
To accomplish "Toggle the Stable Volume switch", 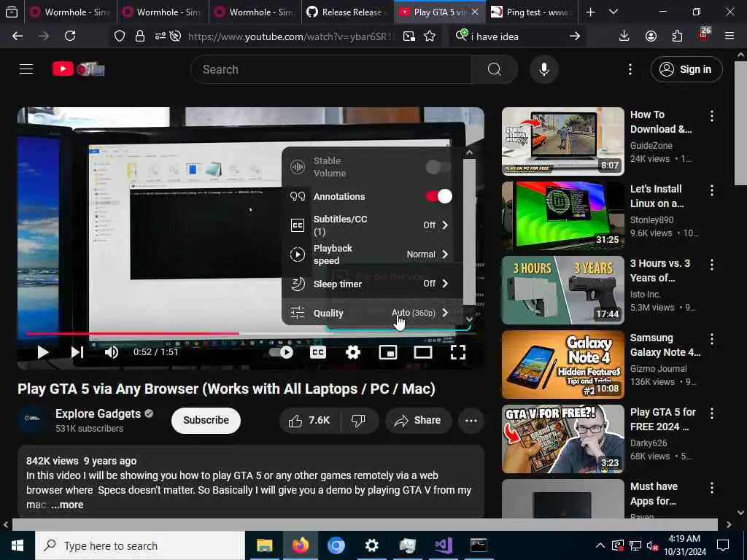I will (438, 167).
